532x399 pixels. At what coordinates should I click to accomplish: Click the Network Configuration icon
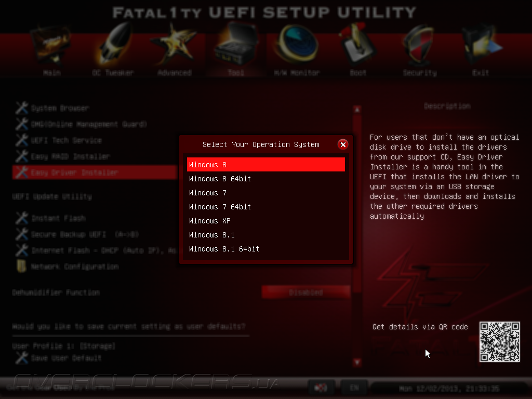click(21, 266)
